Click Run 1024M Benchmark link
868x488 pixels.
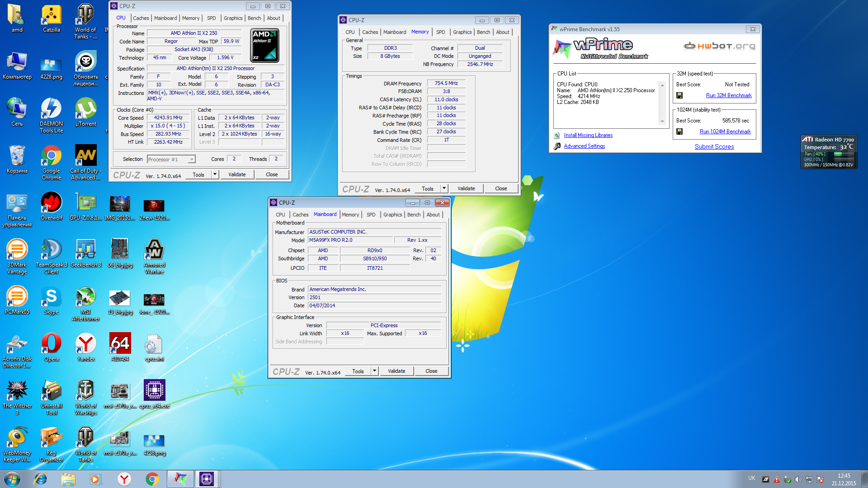click(725, 131)
